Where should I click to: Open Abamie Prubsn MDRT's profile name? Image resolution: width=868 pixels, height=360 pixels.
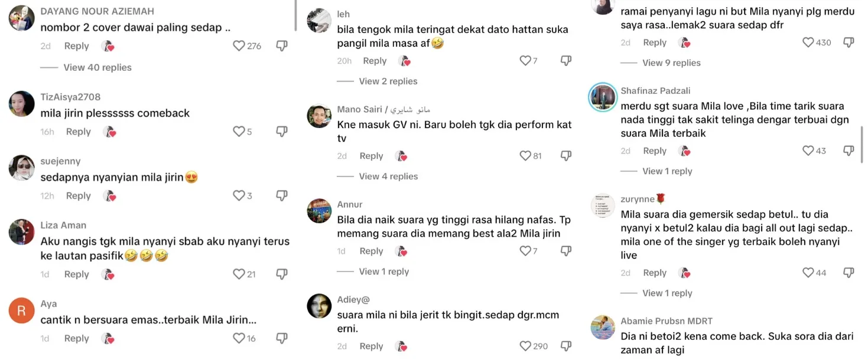point(667,321)
